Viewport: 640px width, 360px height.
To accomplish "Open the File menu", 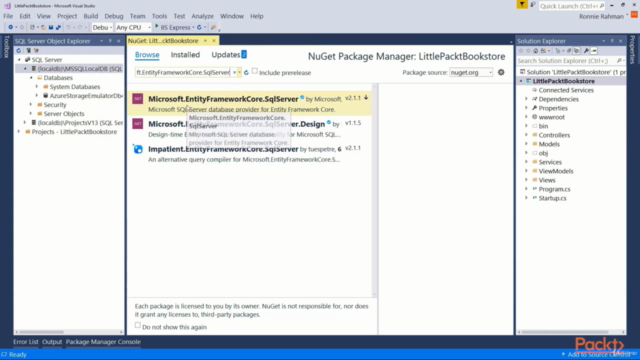I will coord(8,16).
